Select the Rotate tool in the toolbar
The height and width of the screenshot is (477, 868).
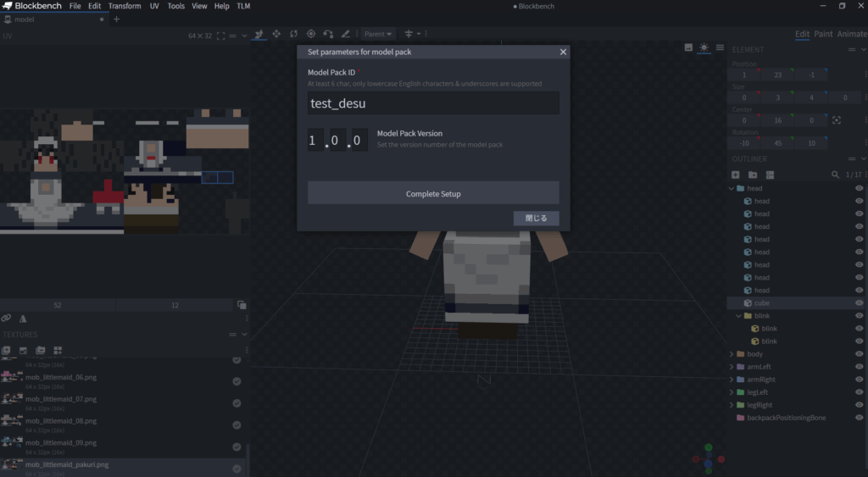click(x=293, y=34)
